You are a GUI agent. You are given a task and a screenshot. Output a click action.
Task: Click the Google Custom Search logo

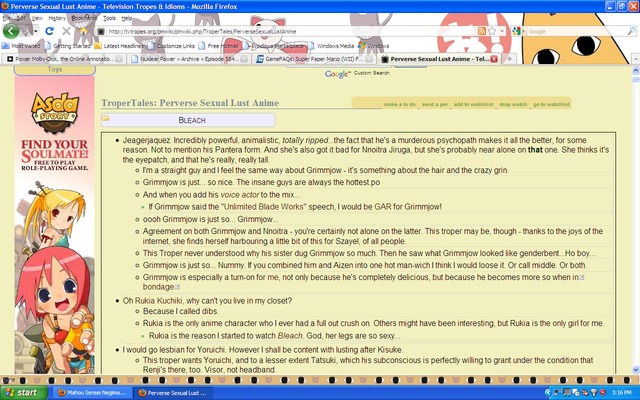357,73
